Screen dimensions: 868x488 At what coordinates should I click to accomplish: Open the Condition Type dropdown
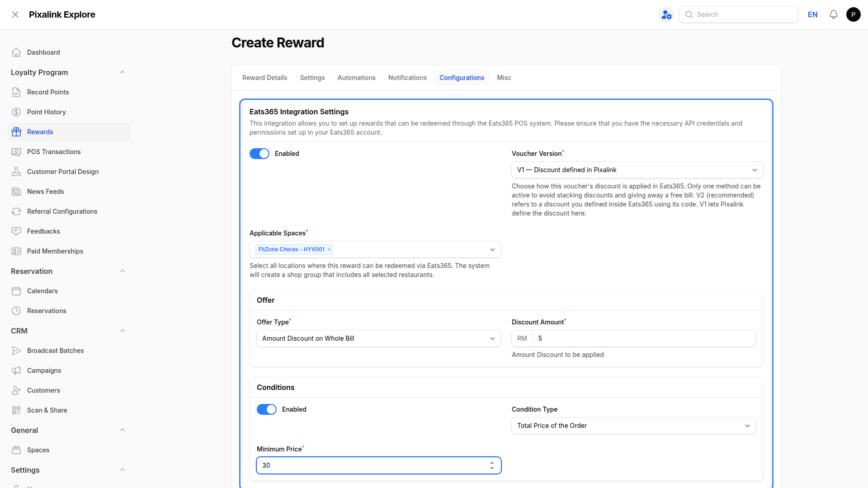634,426
